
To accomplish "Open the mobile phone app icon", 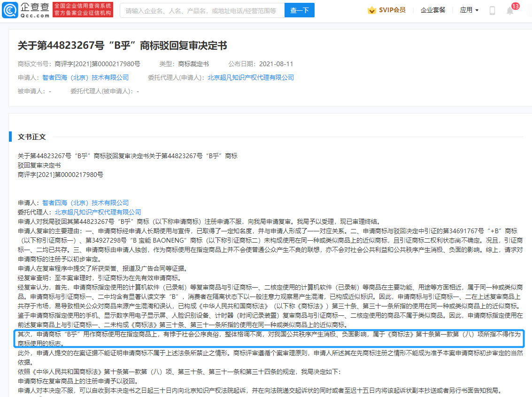I will pos(492,10).
